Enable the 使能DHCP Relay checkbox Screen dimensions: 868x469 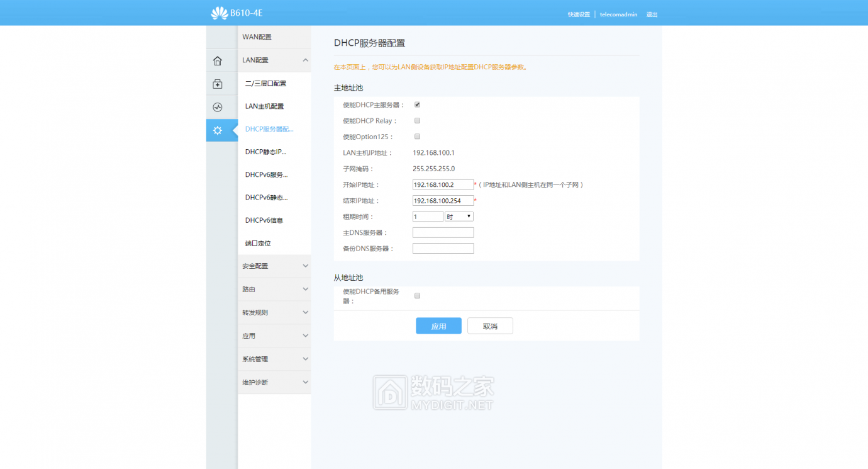point(417,120)
